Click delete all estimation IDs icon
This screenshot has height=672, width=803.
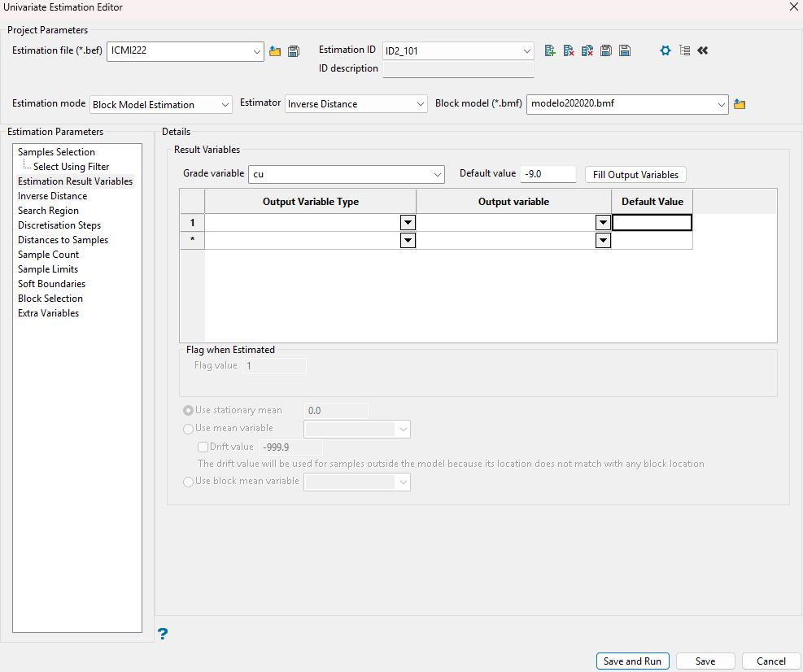587,50
